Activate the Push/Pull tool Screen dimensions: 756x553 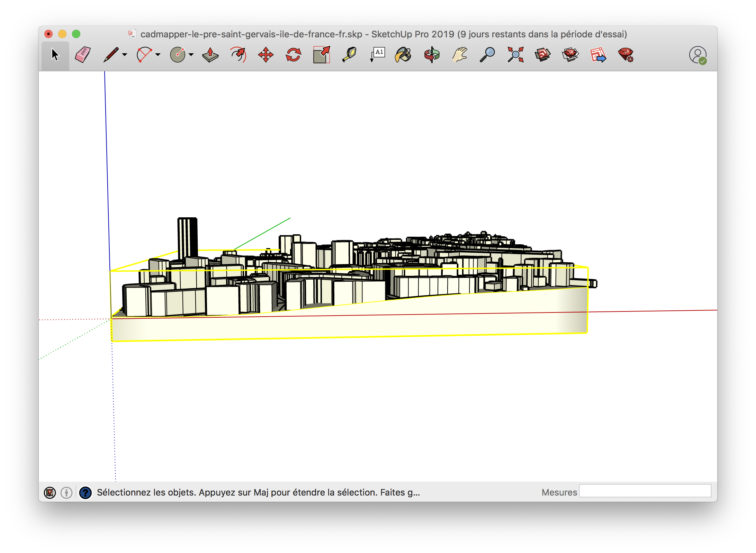[210, 55]
